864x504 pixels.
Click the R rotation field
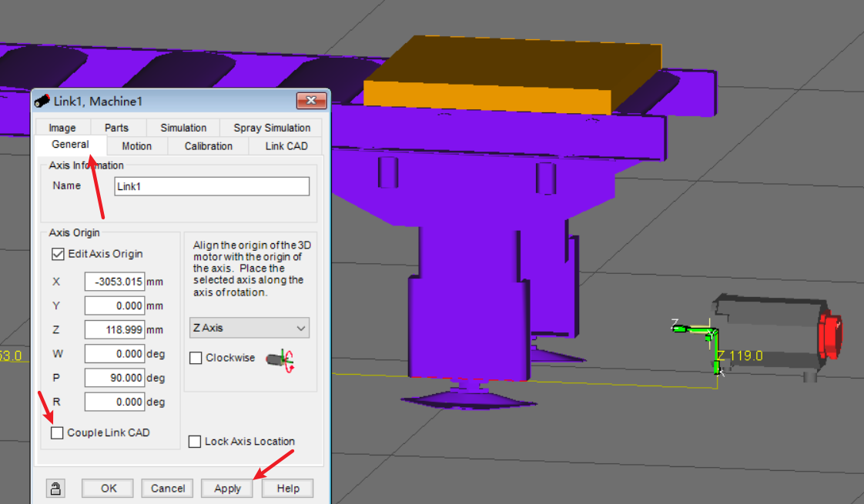(115, 402)
